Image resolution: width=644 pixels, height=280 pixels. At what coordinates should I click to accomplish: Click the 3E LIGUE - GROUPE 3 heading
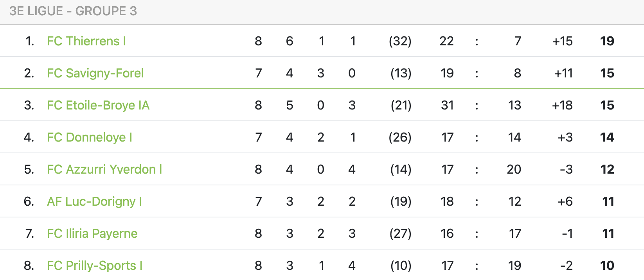73,11
